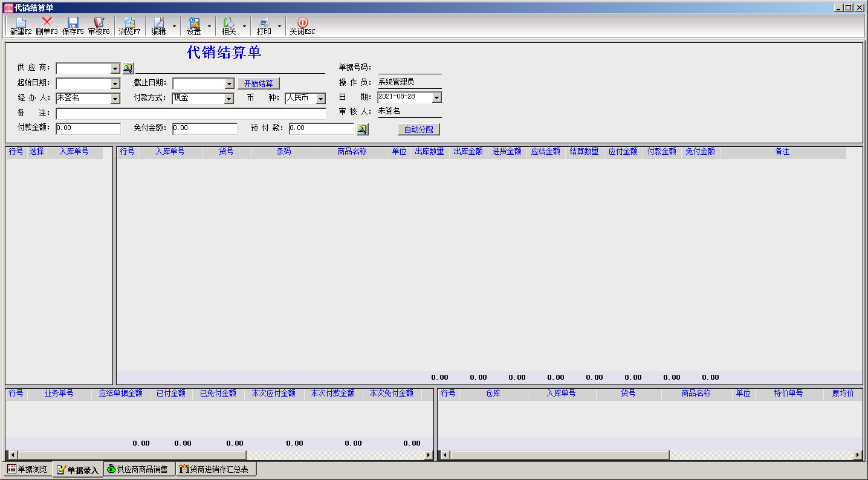Open the 日期 date picker dropdown

436,97
